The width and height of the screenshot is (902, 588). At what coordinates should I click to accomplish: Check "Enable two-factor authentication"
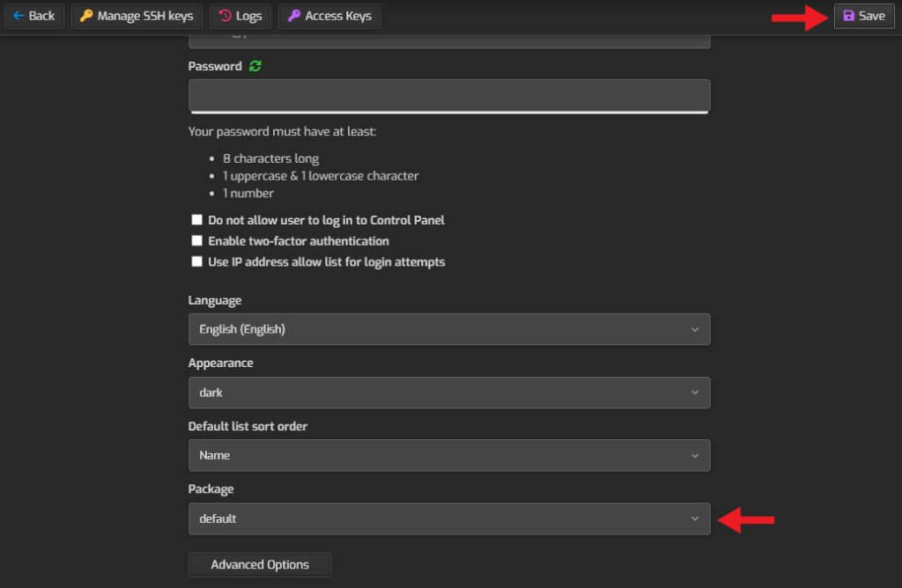pyautogui.click(x=196, y=240)
